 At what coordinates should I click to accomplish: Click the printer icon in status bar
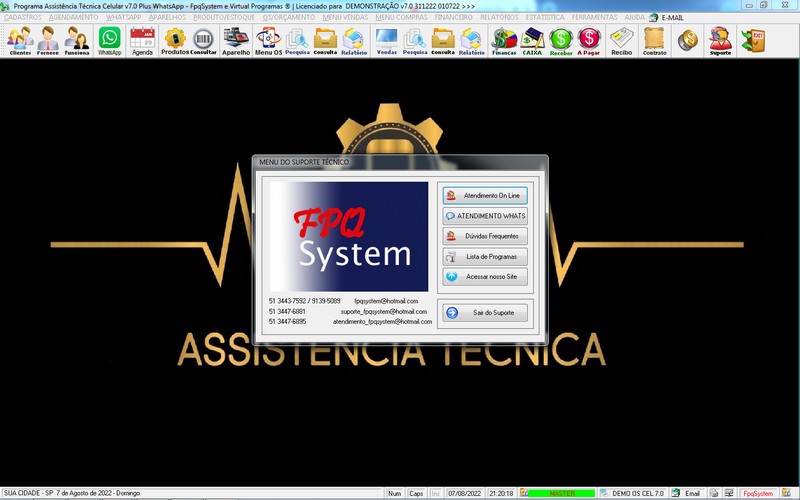pos(714,493)
